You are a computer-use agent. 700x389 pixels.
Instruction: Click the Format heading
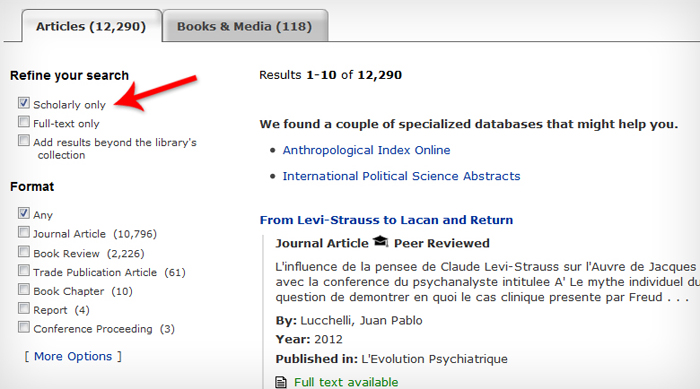[x=32, y=186]
